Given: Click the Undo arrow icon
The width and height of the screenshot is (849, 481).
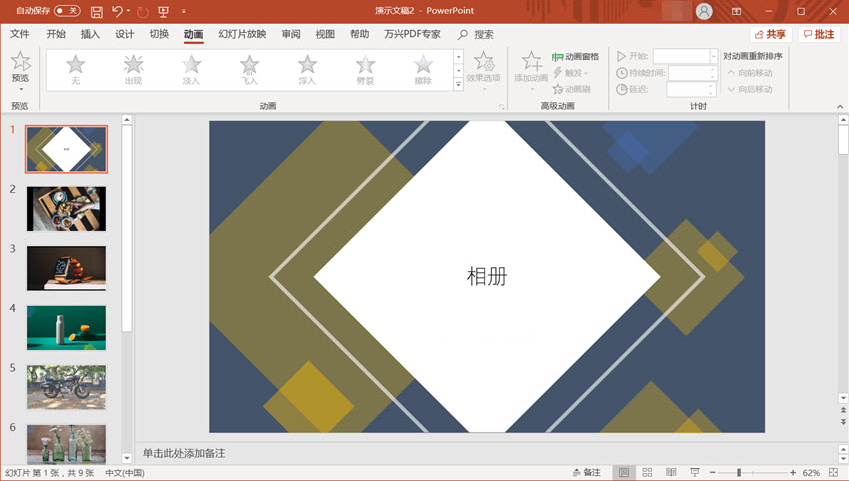Looking at the screenshot, I should click(x=117, y=11).
